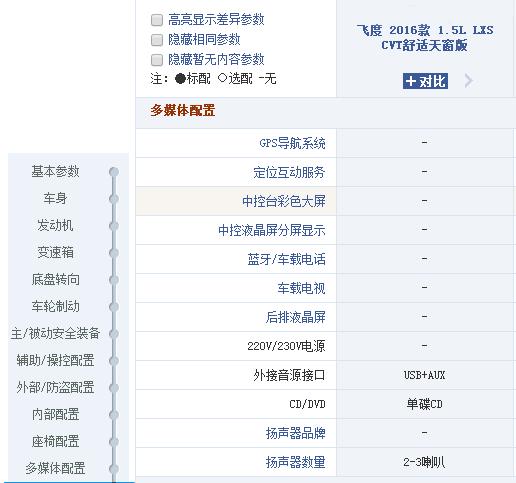Click the 多媒体配置 section heading
The height and width of the screenshot is (483, 516).
[x=183, y=111]
